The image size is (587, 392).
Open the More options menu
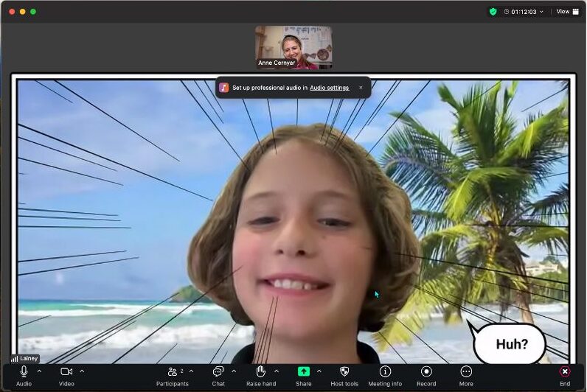tap(466, 376)
